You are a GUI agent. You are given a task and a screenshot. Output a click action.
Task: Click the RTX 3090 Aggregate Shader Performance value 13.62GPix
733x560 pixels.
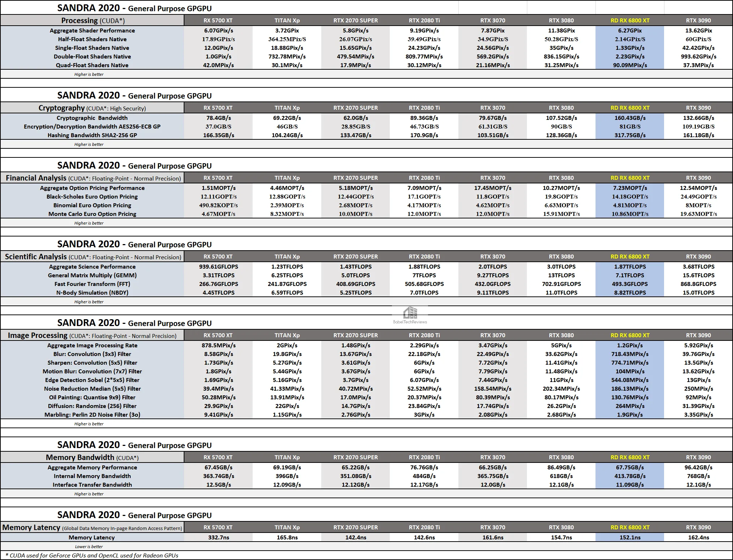[698, 31]
